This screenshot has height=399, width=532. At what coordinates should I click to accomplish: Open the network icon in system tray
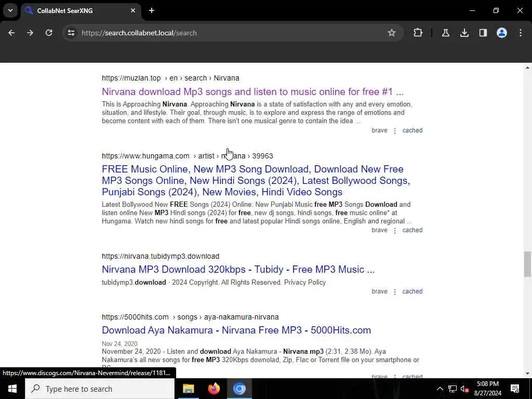coord(453,389)
